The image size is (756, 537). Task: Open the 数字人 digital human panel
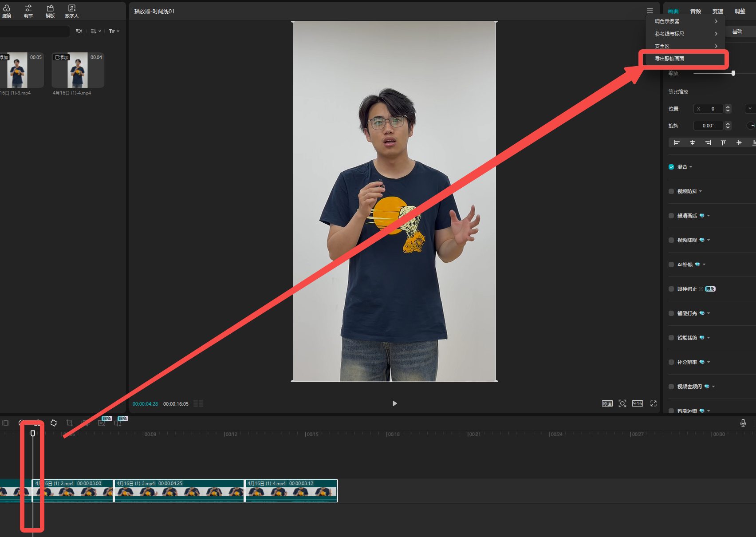pos(71,11)
